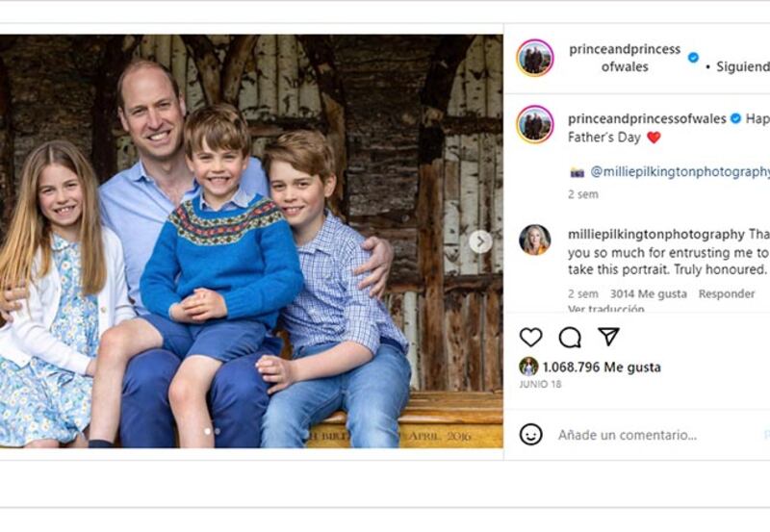Open the header profile avatar
Viewport: 770px width, 532px height.
point(534,58)
